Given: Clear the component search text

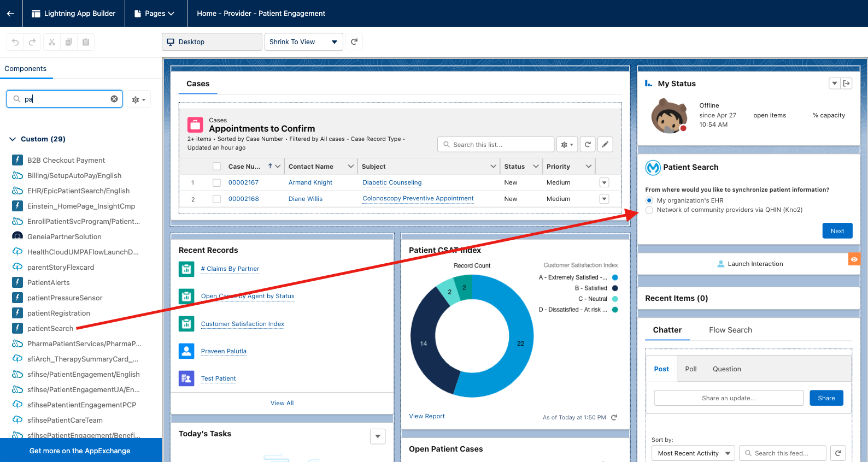Looking at the screenshot, I should pos(114,99).
